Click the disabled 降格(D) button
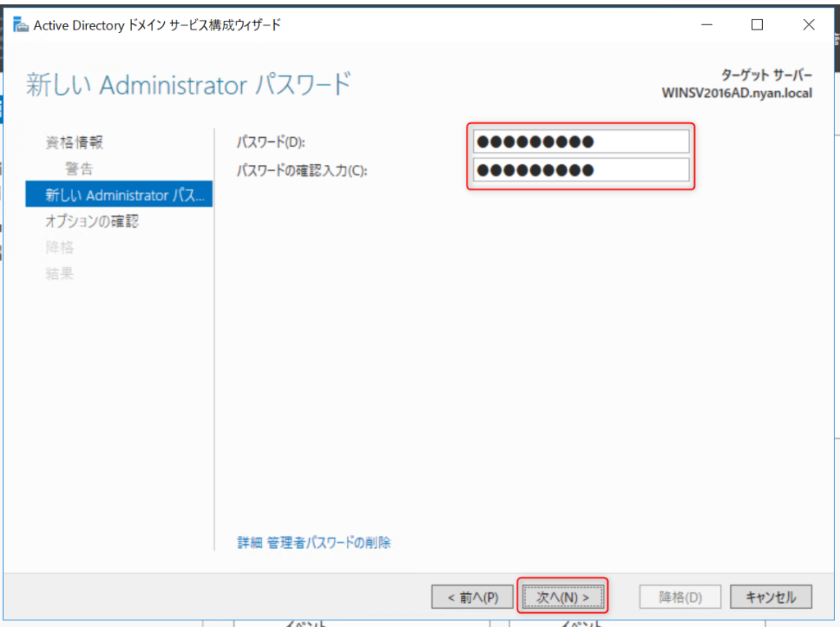This screenshot has height=627, width=840. click(680, 597)
